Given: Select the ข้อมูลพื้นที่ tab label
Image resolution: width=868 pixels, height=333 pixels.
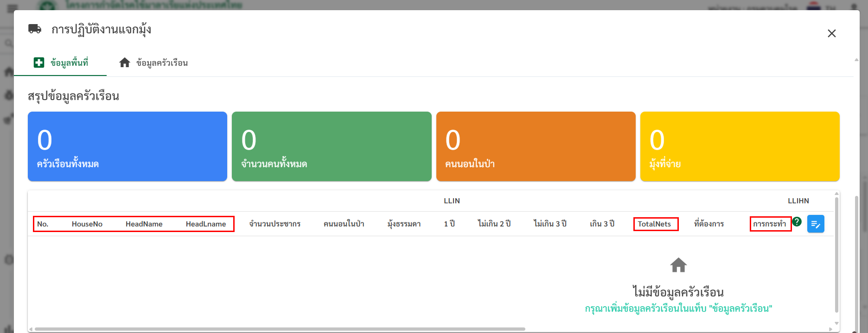Looking at the screenshot, I should tap(69, 63).
